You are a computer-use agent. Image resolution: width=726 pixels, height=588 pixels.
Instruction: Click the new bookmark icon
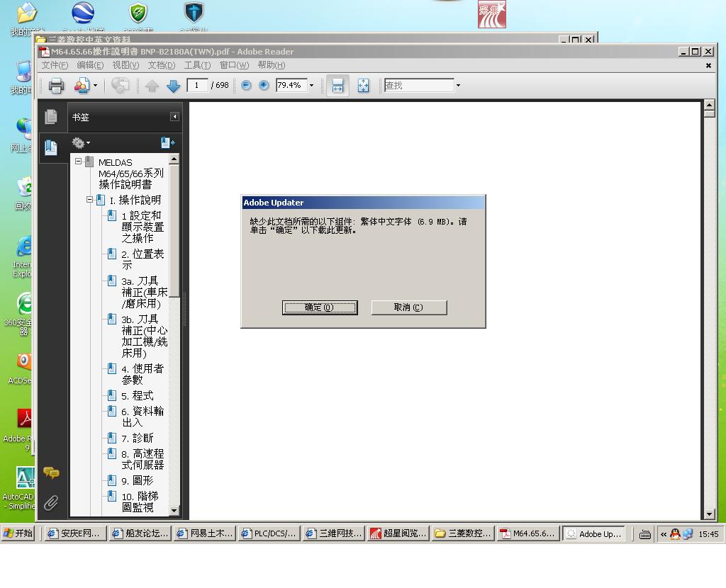pos(167,142)
